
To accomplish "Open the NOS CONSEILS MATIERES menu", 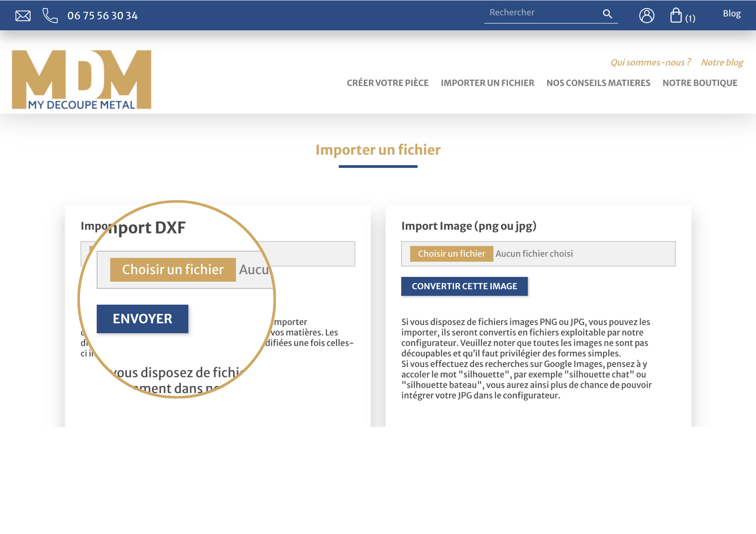I will tap(598, 83).
